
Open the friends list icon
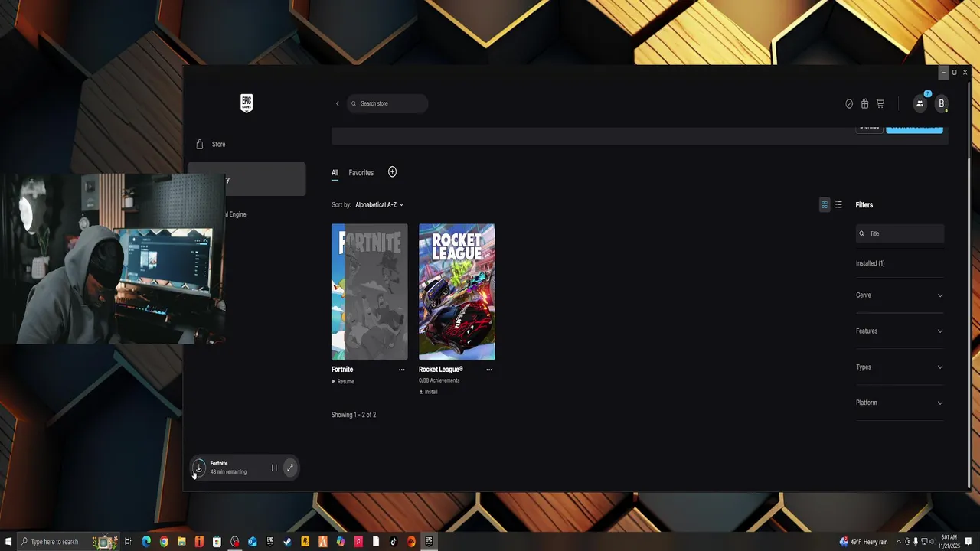point(920,103)
